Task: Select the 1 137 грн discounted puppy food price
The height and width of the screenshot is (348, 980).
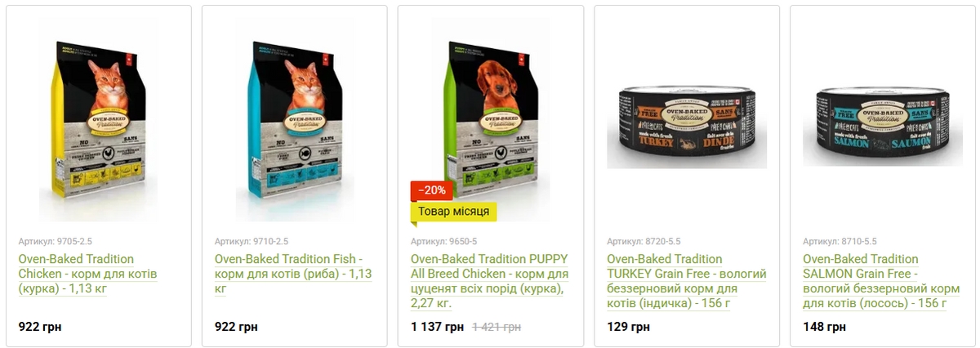Action: point(437,327)
